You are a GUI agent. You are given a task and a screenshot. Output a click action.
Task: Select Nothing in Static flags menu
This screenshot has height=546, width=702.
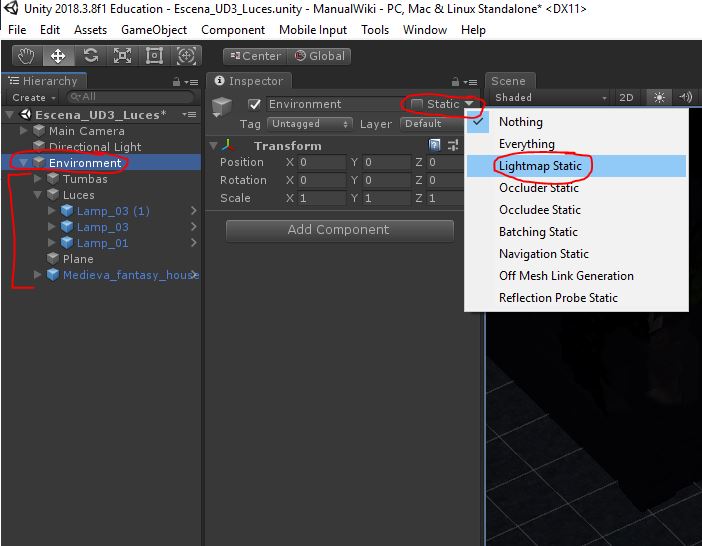coord(576,122)
